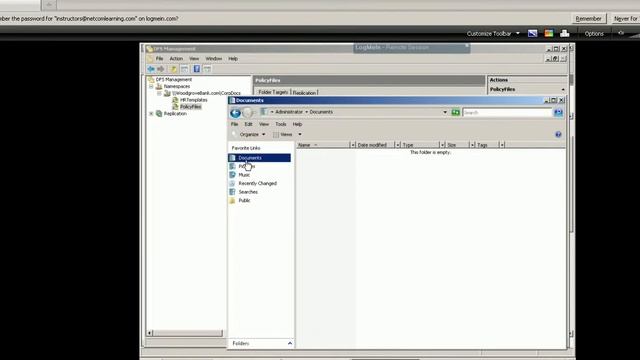Open Help menu in DFS Management
This screenshot has height=360, width=640.
point(233,59)
